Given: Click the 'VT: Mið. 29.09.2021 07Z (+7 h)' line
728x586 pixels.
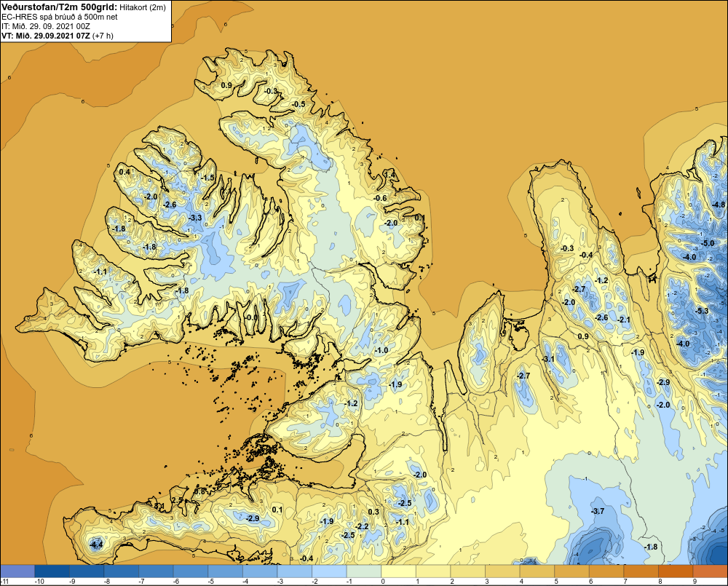Looking at the screenshot, I should pyautogui.click(x=57, y=36).
